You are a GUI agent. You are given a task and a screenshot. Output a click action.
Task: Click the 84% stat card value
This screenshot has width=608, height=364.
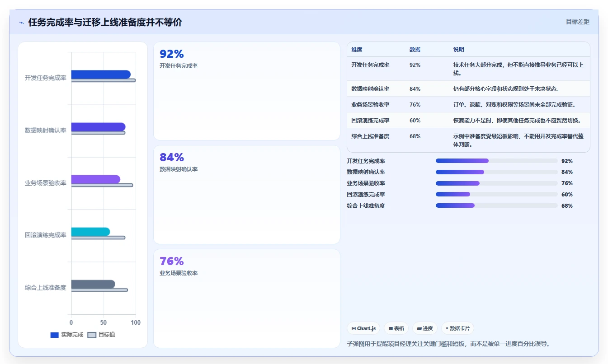[x=172, y=157]
